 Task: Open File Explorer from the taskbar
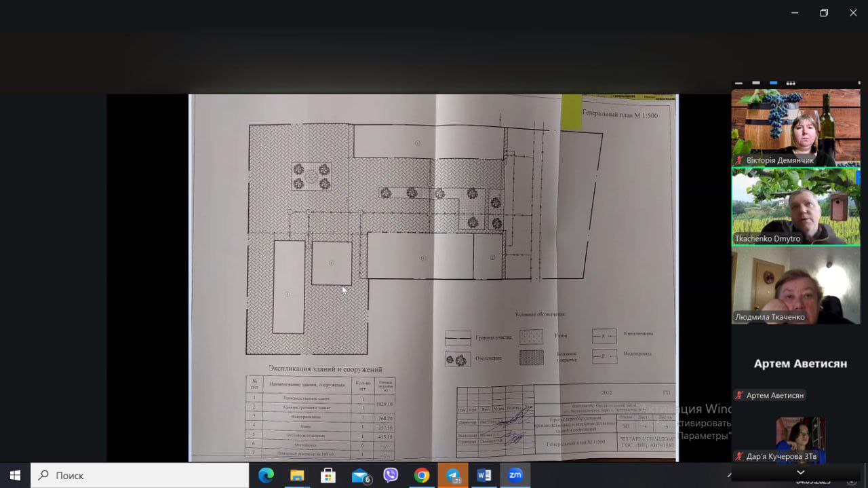click(297, 475)
